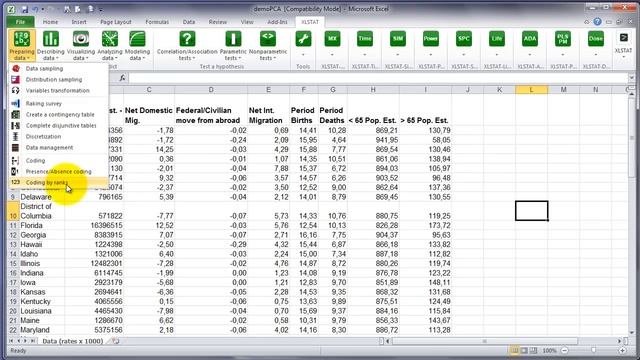Switch to the Insert ribbon tab
The width and height of the screenshot is (640, 360).
(x=79, y=22)
